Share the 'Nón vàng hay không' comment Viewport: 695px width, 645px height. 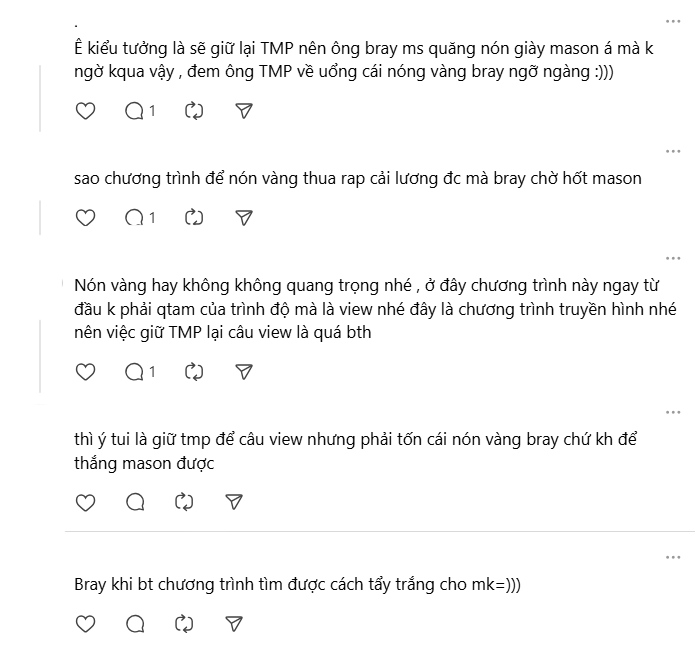[243, 371]
